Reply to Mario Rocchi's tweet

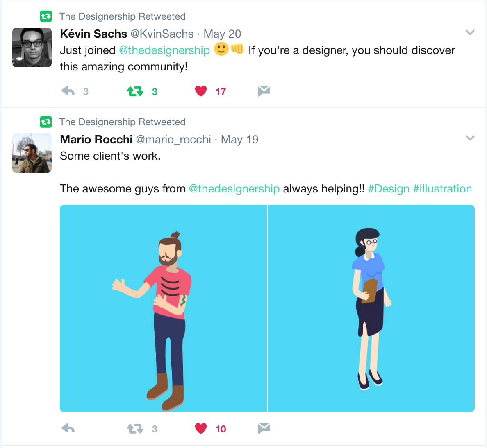tap(68, 428)
